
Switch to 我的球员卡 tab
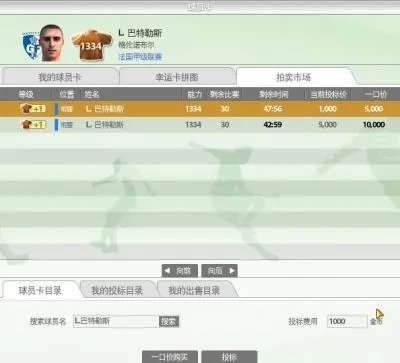[59, 77]
